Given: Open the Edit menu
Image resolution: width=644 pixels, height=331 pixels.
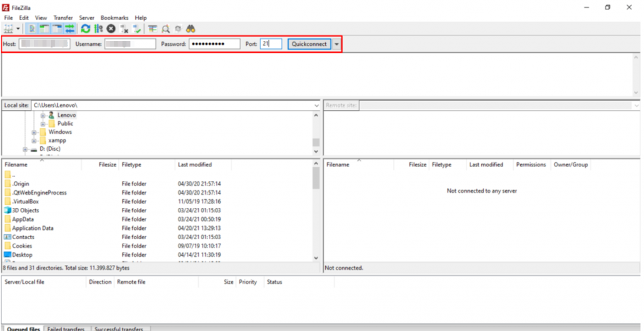Looking at the screenshot, I should point(24,18).
